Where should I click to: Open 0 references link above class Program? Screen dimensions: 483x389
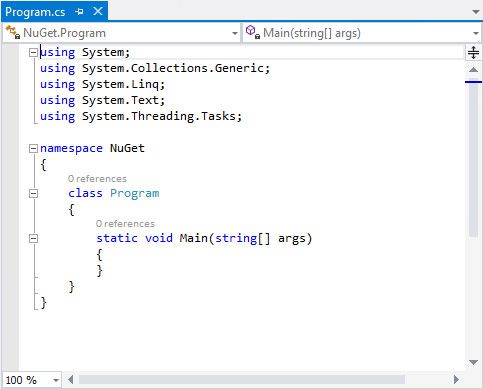click(x=97, y=179)
